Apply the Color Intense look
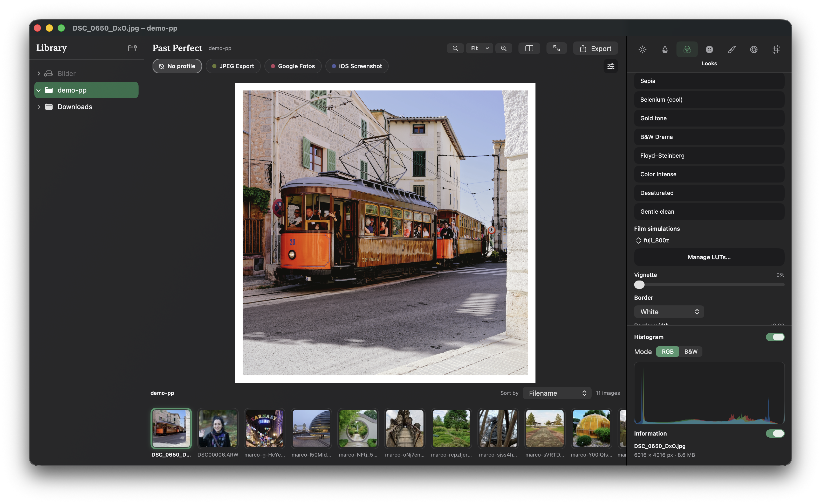Image resolution: width=821 pixels, height=504 pixels. coord(709,174)
